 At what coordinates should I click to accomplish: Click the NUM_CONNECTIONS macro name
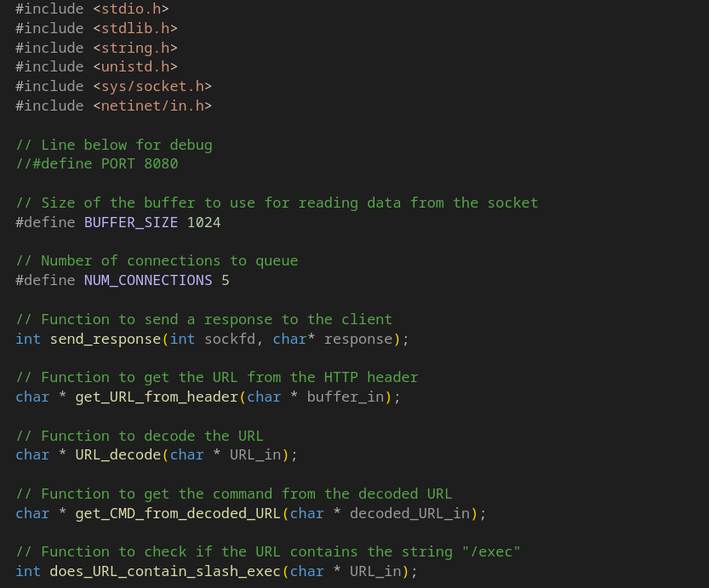coord(148,280)
